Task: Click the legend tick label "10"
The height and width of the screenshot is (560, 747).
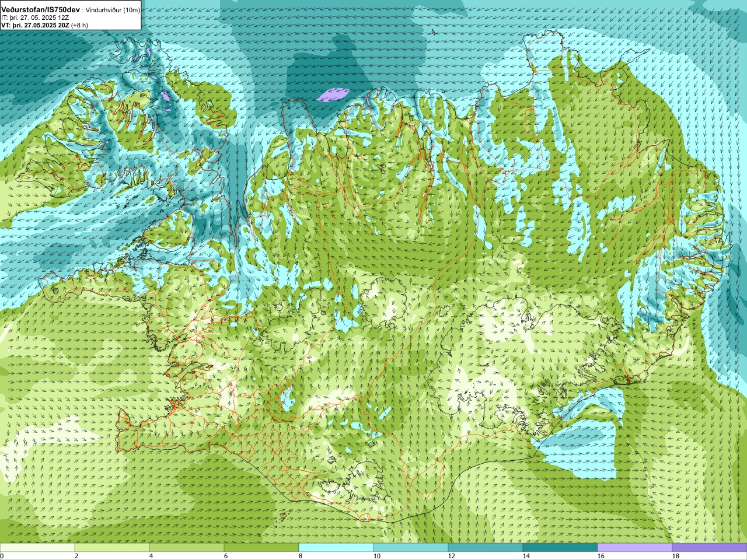Action: click(376, 556)
